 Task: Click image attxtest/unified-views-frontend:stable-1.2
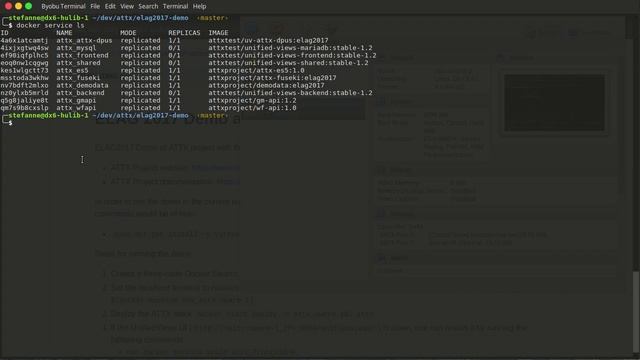(x=292, y=55)
